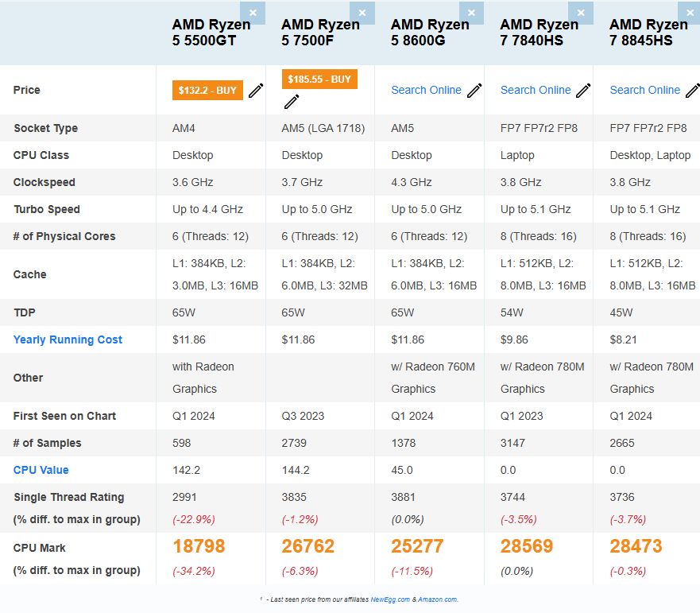This screenshot has width=700, height=613.
Task: Select AMD Ryzen 7 7840HS heading
Action: click(540, 32)
